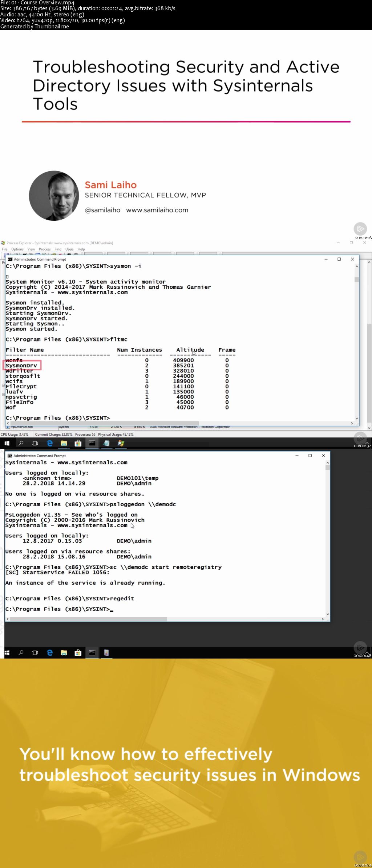Screen dimensions: 372x868
Task: Click the @samilaiho handle
Action: (x=102, y=210)
